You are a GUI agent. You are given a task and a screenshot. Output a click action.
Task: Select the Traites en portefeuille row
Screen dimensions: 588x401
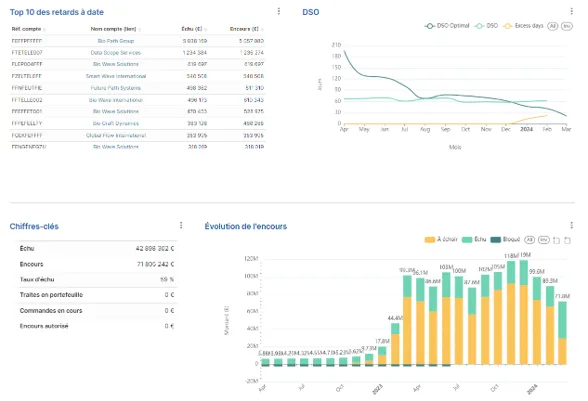pyautogui.click(x=97, y=295)
